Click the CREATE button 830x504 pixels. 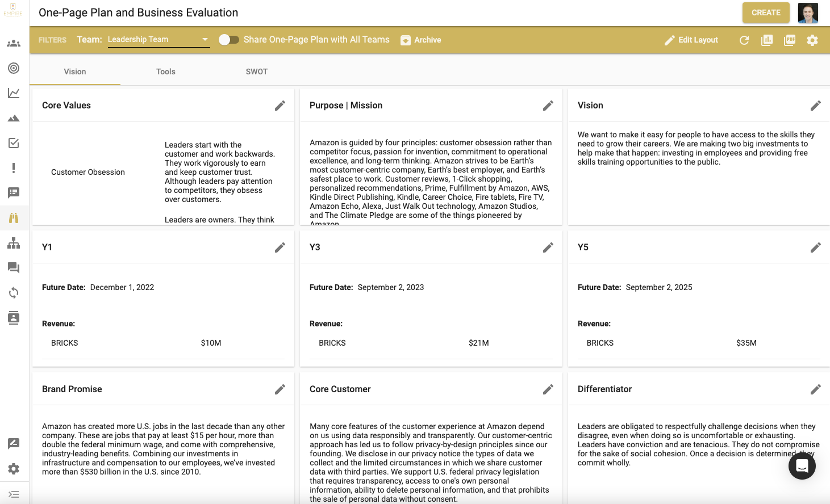tap(766, 12)
